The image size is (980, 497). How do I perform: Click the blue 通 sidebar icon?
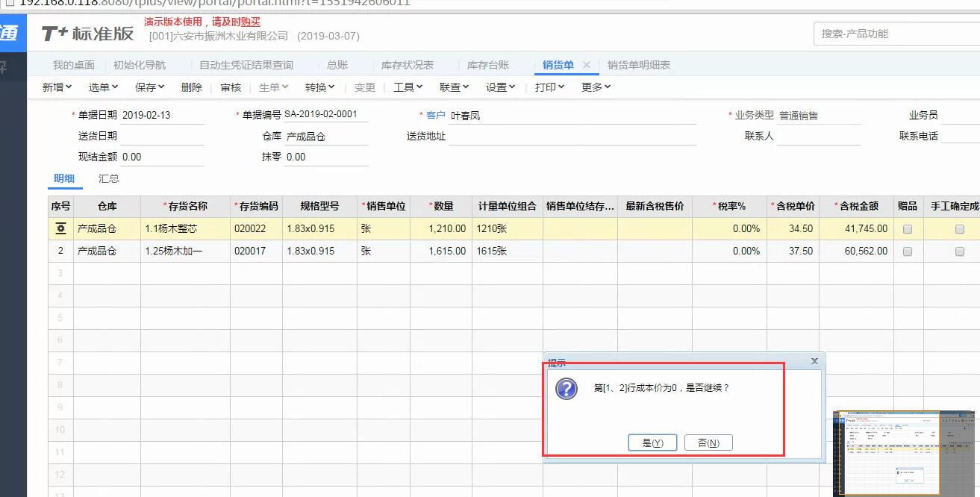[10, 33]
